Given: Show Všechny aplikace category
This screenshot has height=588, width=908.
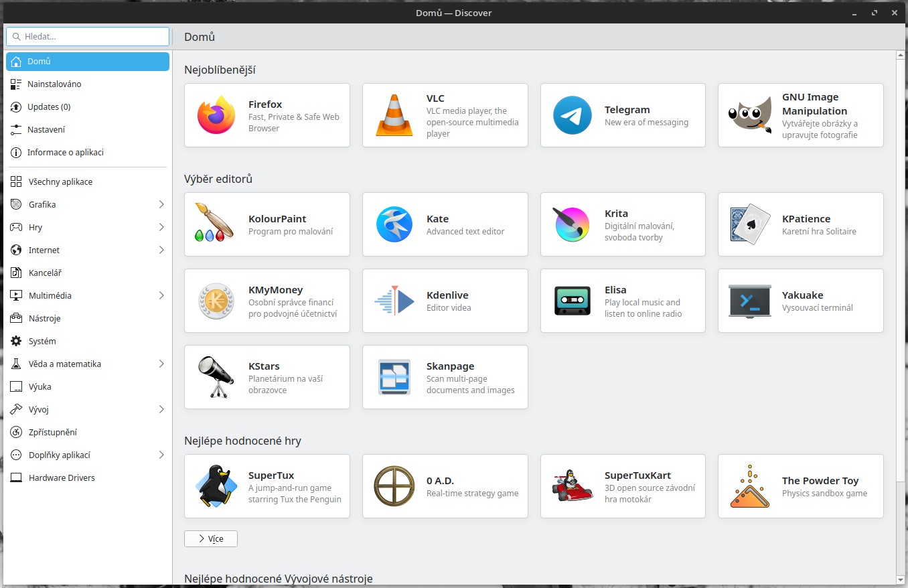Looking at the screenshot, I should click(88, 182).
